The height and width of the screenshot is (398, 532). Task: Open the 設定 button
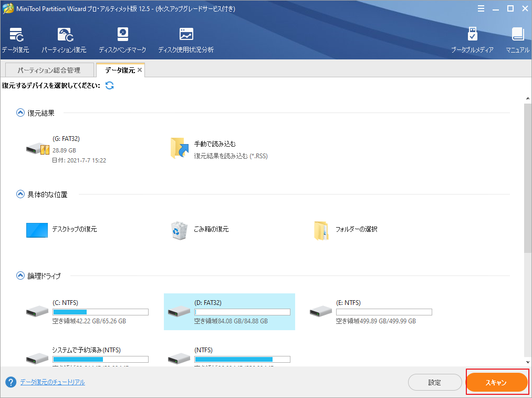435,382
